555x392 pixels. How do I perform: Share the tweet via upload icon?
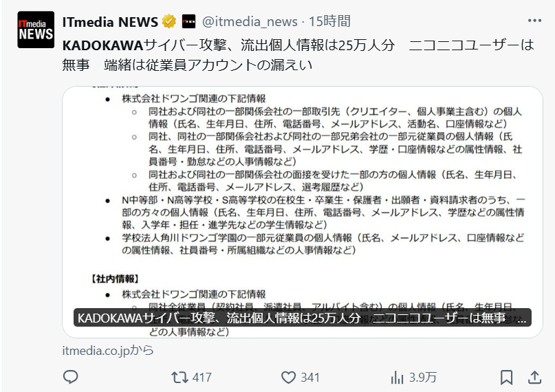534,377
